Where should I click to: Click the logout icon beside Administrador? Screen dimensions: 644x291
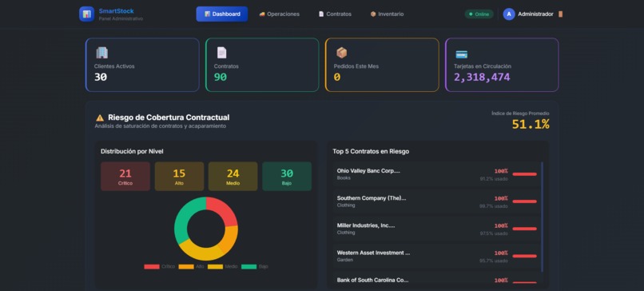[x=561, y=14]
